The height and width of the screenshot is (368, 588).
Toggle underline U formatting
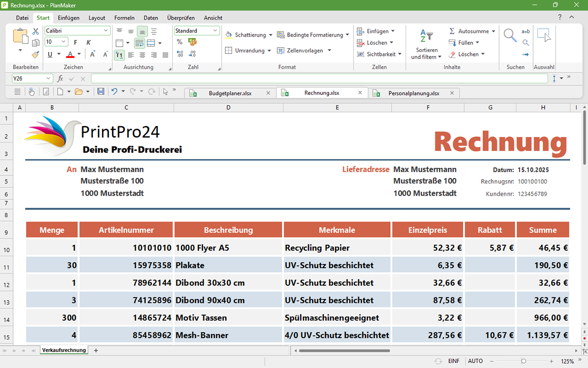[x=50, y=54]
